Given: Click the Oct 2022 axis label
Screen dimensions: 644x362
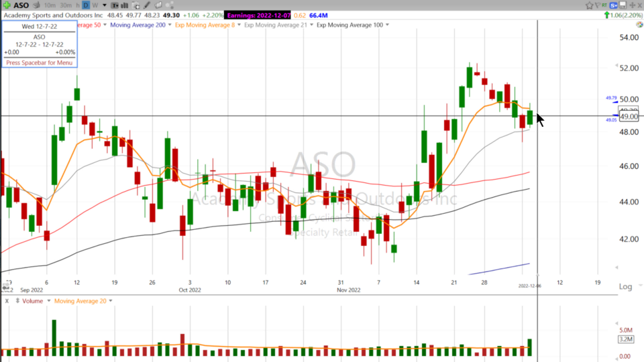Looking at the screenshot, I should [190, 290].
